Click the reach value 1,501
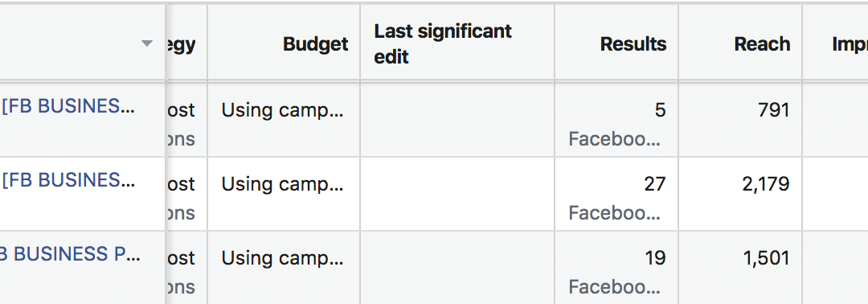Screen dimensions: 868x304 [767, 258]
